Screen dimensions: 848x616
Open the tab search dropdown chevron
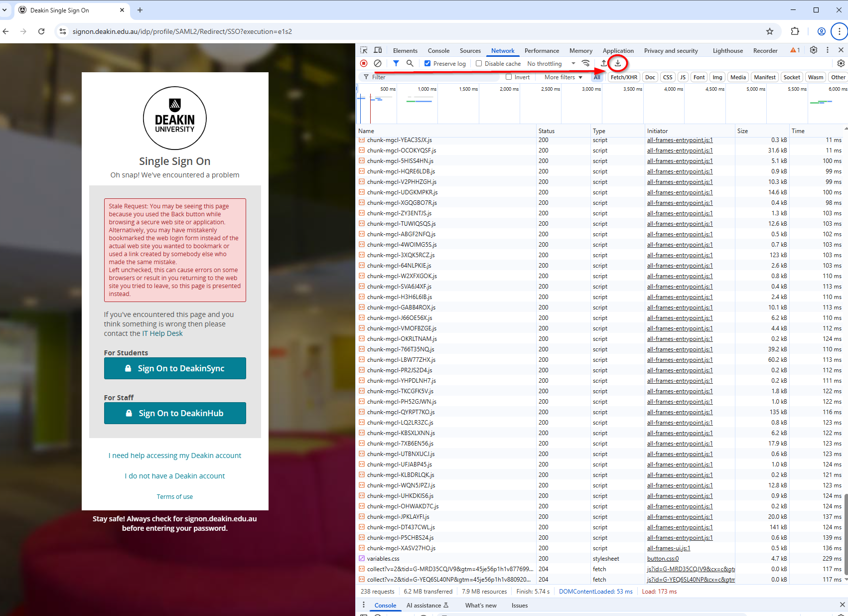4,10
